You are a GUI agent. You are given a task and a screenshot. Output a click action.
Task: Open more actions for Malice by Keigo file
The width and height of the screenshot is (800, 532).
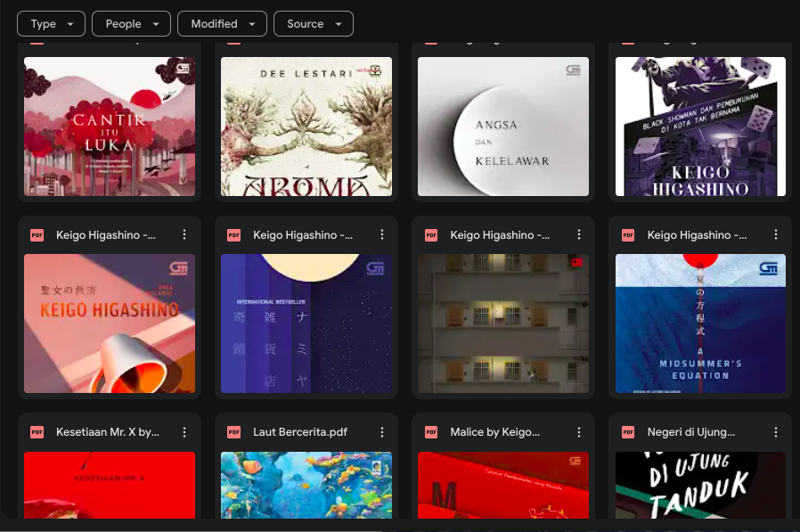[578, 432]
